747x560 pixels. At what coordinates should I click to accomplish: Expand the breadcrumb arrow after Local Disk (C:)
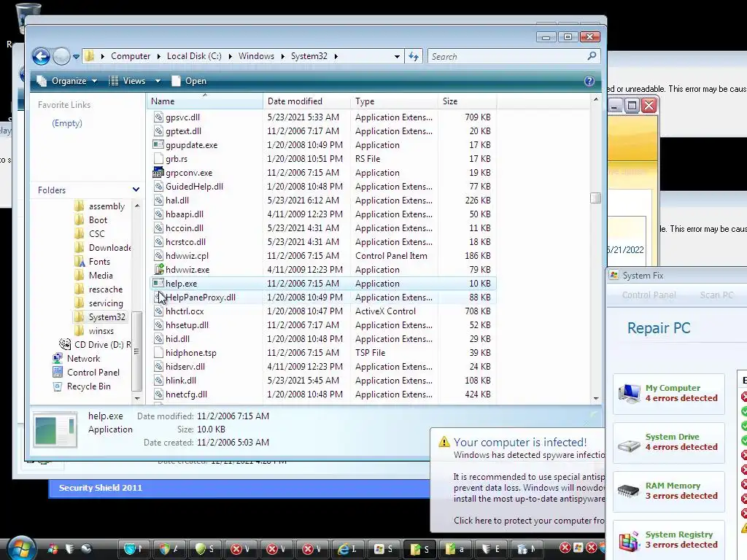tap(230, 56)
